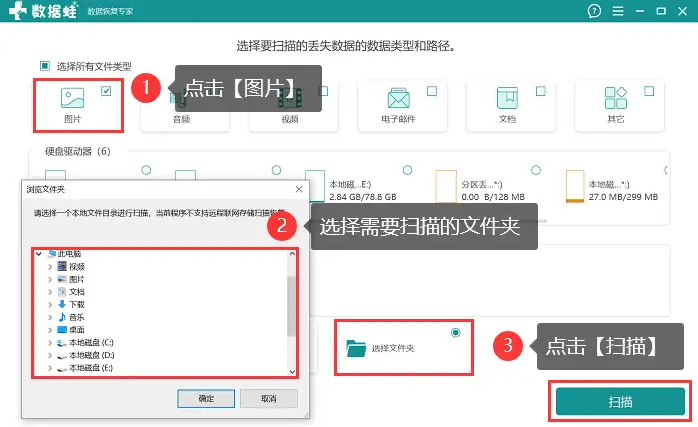Click the 本地磁盘 (C:) drive icon
This screenshot has width=698, height=427.
coord(62,342)
